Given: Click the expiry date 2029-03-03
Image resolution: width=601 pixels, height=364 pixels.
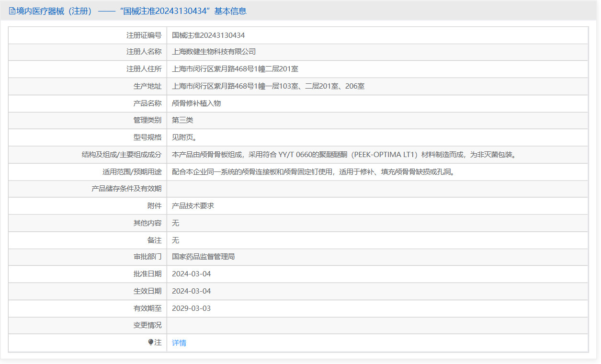Looking at the screenshot, I should pos(191,308).
